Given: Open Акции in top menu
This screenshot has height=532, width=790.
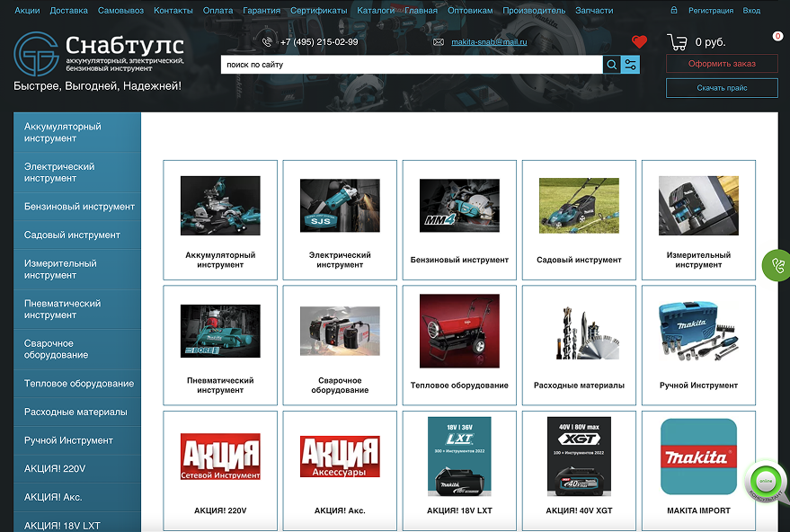Looking at the screenshot, I should (x=27, y=11).
